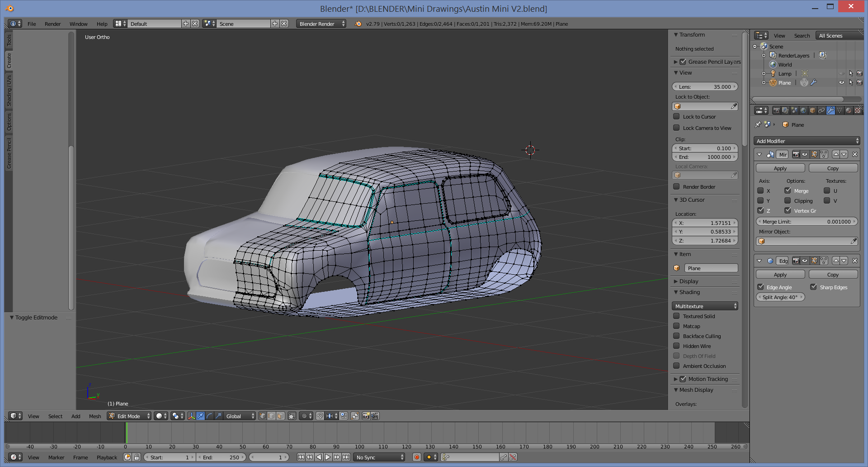The image size is (868, 467).
Task: Open the Edit Mode selector dropdown
Action: click(x=129, y=416)
